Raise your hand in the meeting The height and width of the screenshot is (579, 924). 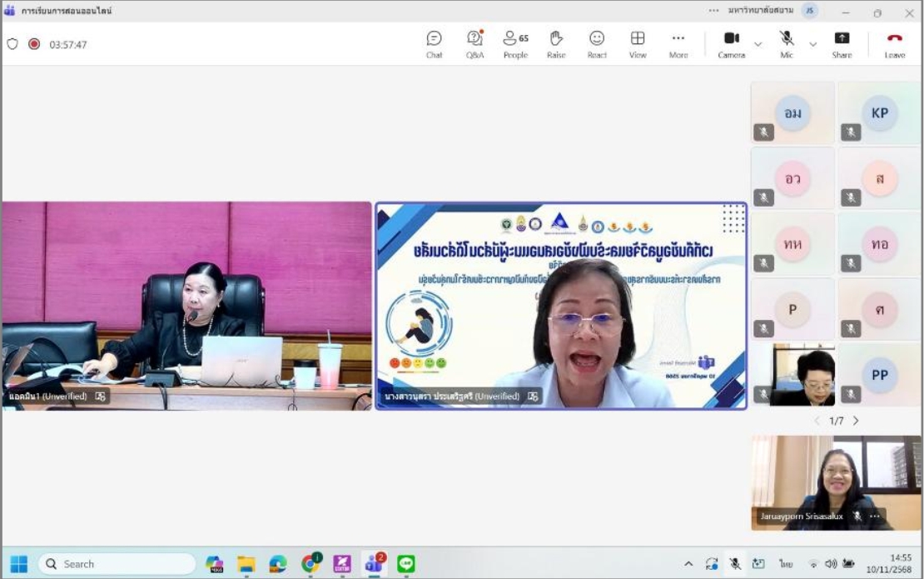pyautogui.click(x=556, y=43)
